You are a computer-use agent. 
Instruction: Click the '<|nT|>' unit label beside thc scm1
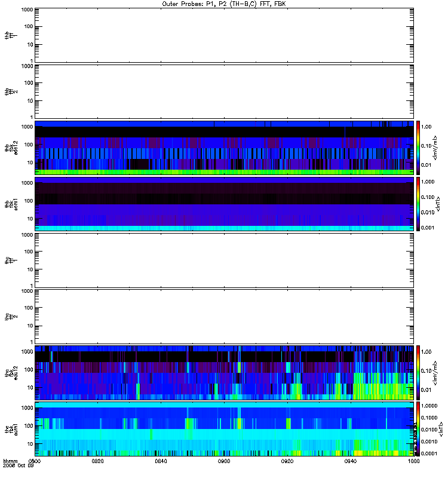(x=440, y=429)
